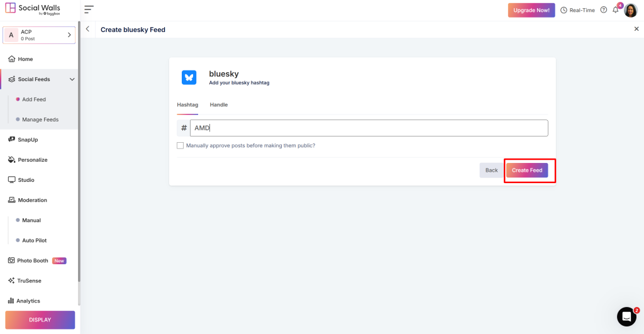Click the back arrow beside Create bluesky Feed
644x334 pixels.
click(x=87, y=29)
